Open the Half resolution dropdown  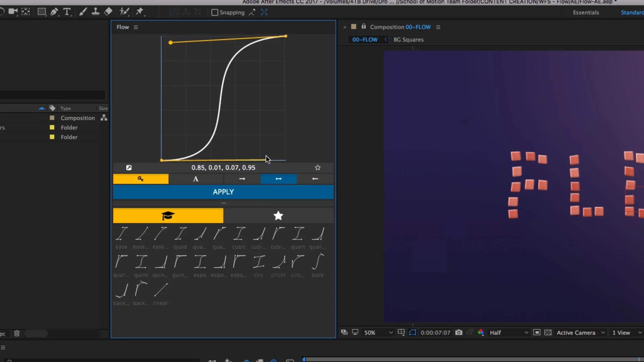(508, 333)
